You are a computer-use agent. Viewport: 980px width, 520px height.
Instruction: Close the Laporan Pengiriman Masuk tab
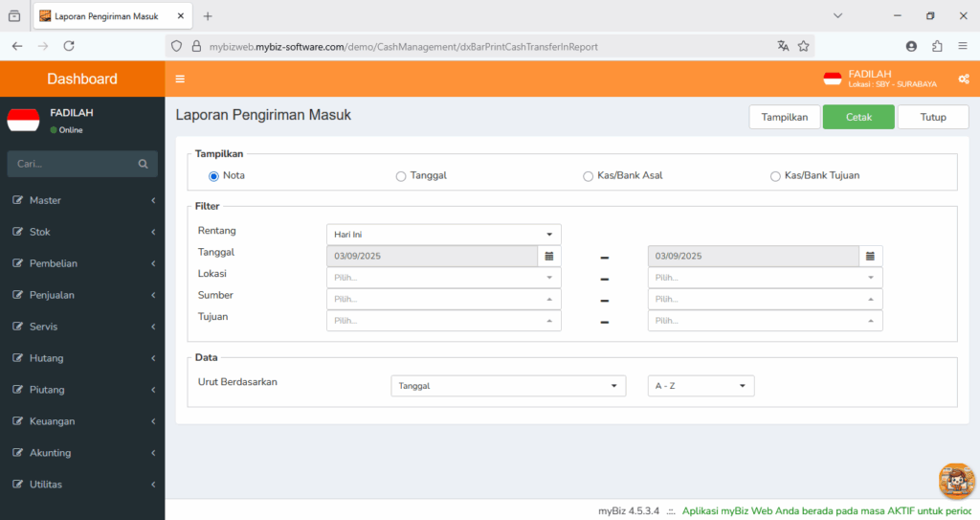pyautogui.click(x=181, y=16)
